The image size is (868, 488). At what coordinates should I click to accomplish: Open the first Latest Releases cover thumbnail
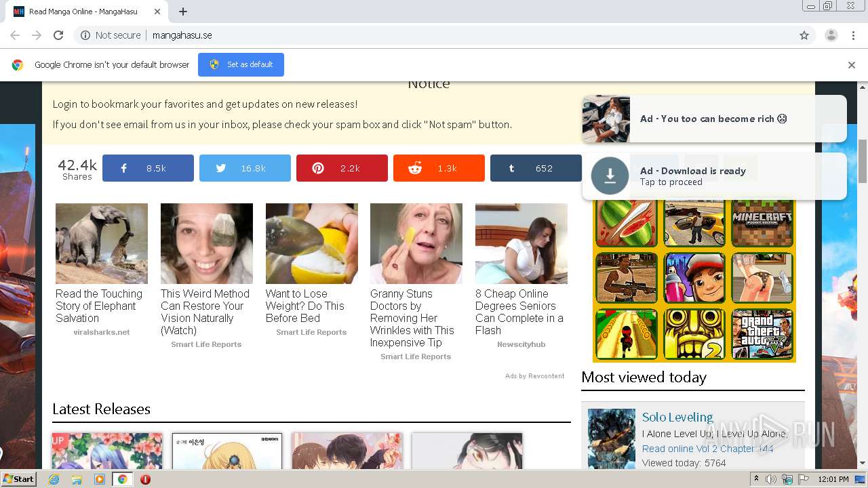coord(107,451)
